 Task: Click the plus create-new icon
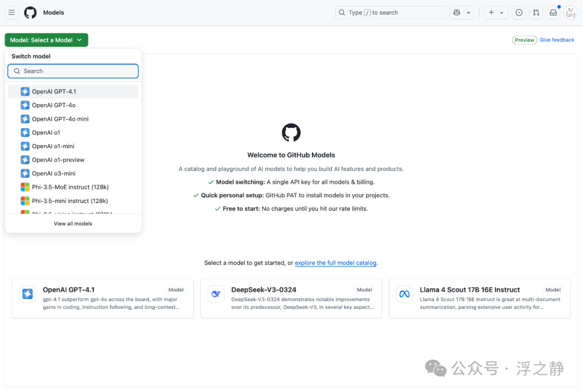pyautogui.click(x=491, y=12)
